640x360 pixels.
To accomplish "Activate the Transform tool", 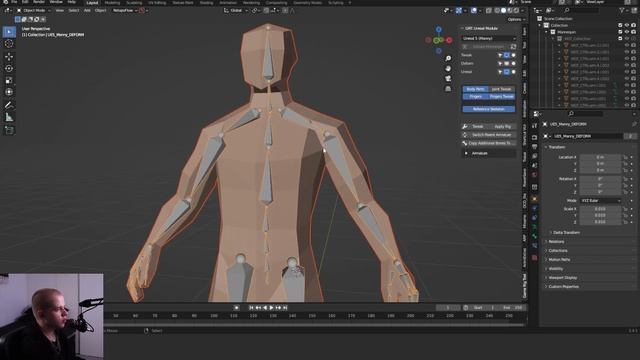I will point(9,92).
